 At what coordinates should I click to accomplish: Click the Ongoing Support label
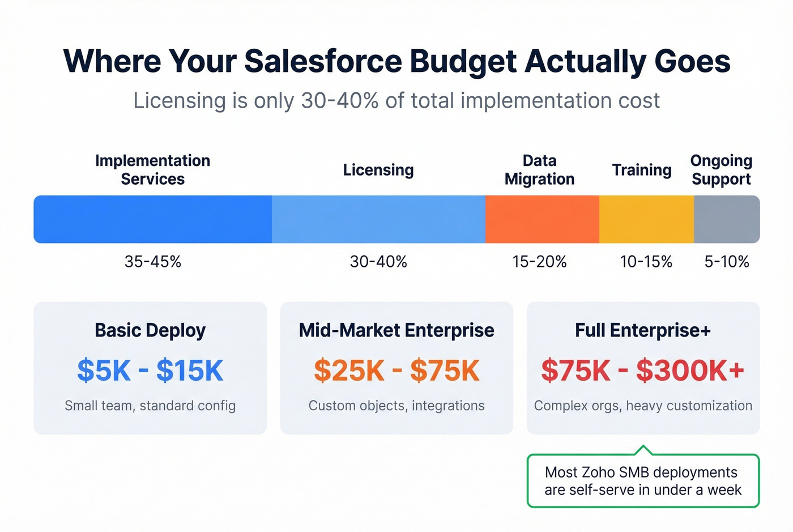720,169
